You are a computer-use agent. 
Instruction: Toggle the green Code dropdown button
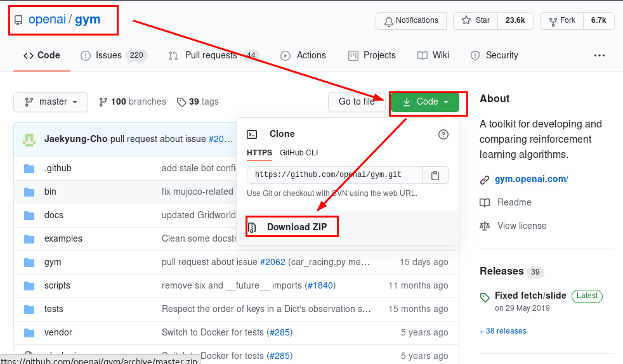(424, 102)
